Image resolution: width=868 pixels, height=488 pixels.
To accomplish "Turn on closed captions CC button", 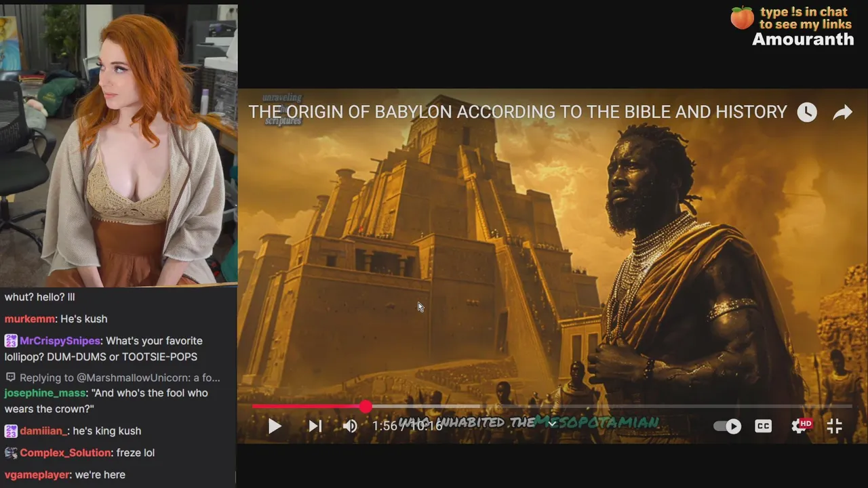I will tap(764, 426).
